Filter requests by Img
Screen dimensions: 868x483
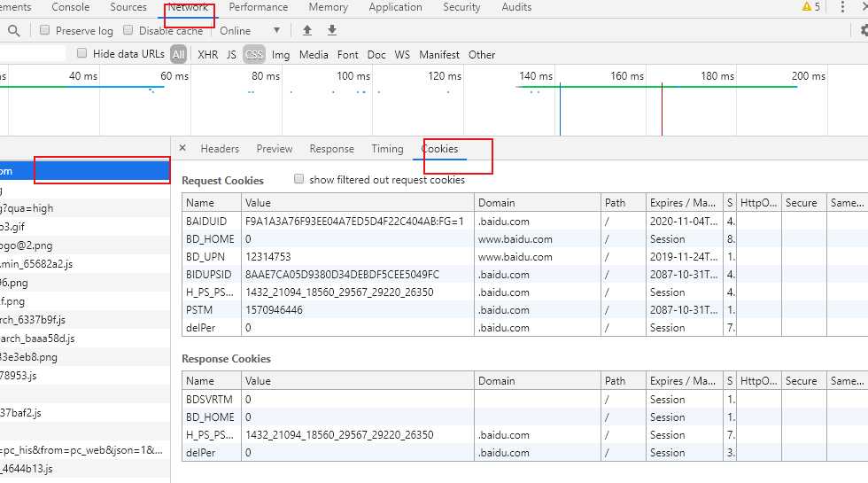point(281,54)
